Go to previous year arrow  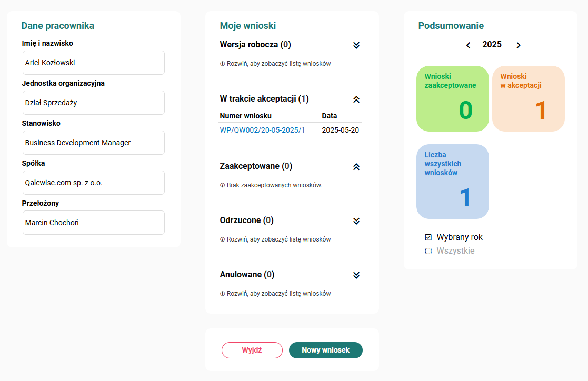click(x=468, y=45)
